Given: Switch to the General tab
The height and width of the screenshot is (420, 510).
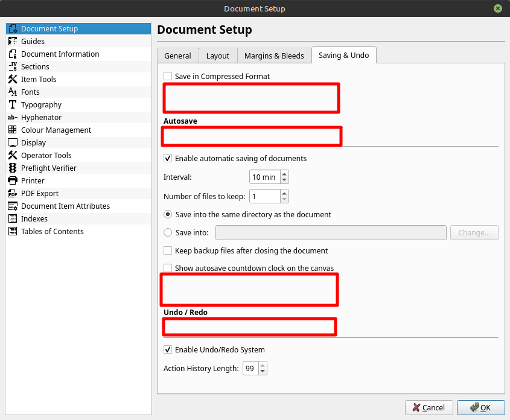Looking at the screenshot, I should (x=177, y=56).
